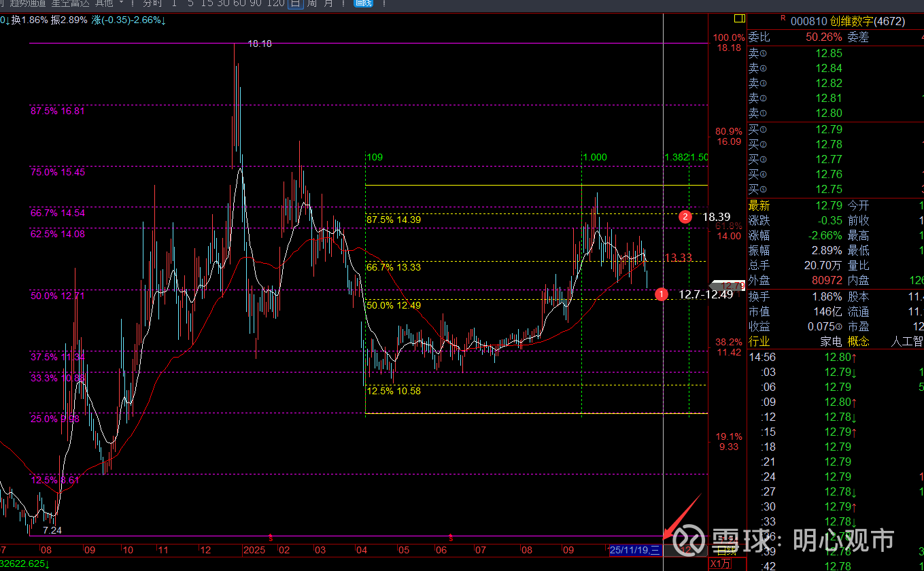Click the 委比 50.26% value
Screen dimensions: 924x571
[824, 37]
